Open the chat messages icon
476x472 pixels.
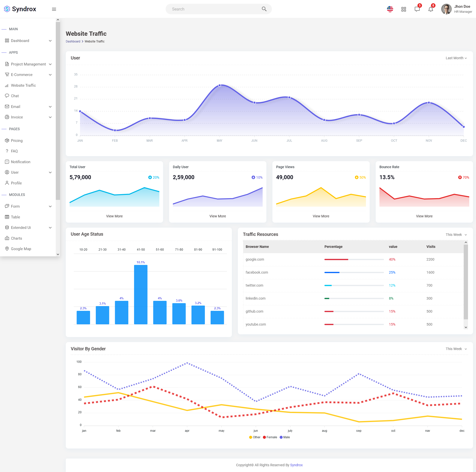tap(417, 9)
